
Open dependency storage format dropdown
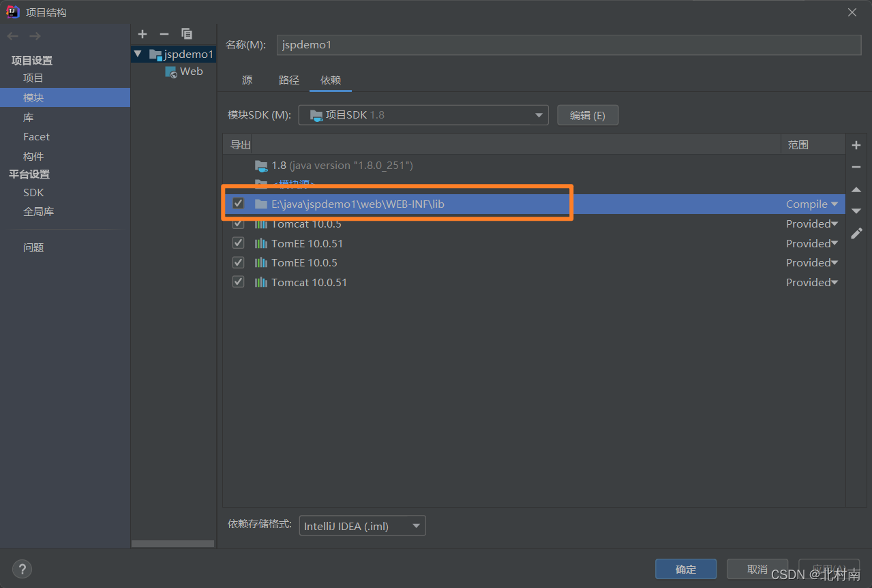point(362,525)
